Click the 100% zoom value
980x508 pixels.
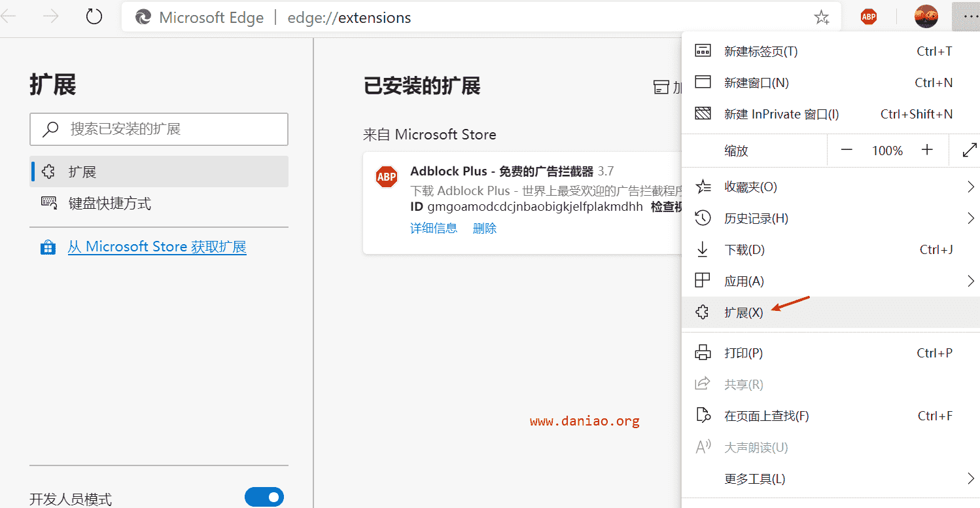887,151
